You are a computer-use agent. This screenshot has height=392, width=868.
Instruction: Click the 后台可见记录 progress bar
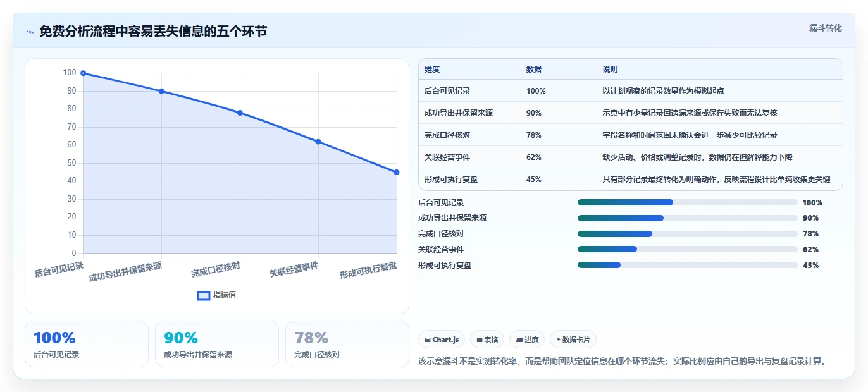(x=688, y=202)
